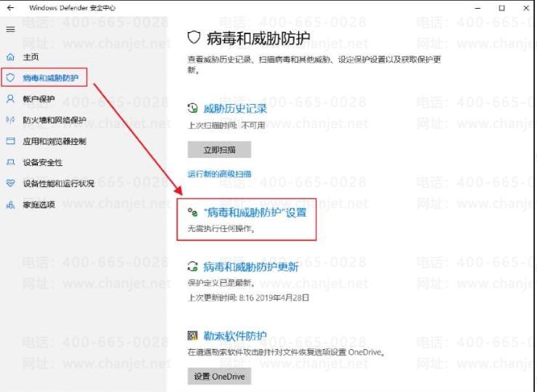Open 防火墙和网络保护 section
Viewport: 537px width, 392px height.
coord(54,120)
